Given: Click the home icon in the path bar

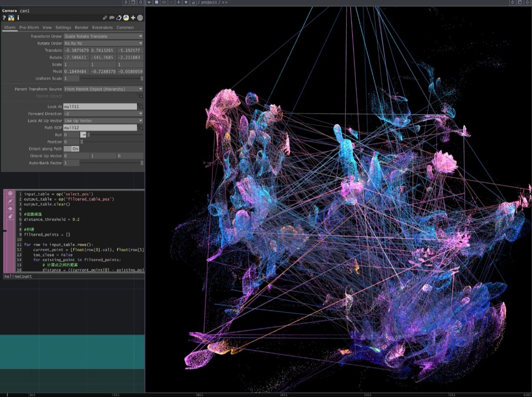Looking at the screenshot, I should 194,2.
